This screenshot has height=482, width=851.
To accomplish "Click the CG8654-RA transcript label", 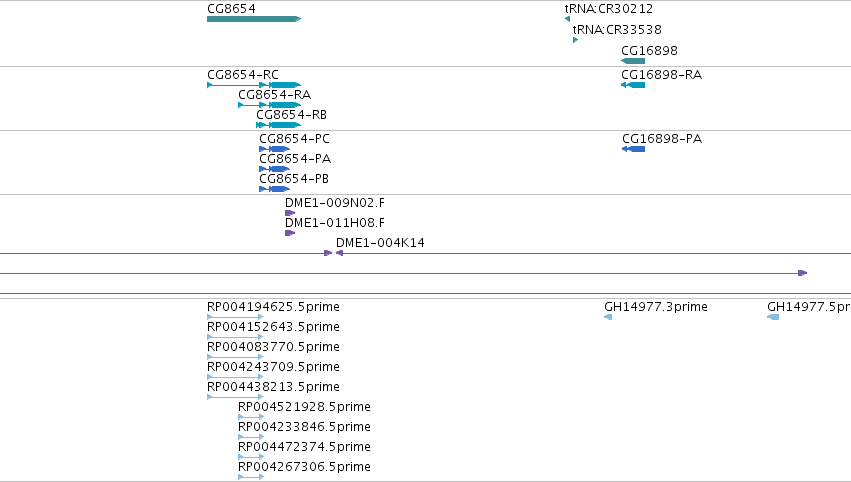I will [275, 94].
